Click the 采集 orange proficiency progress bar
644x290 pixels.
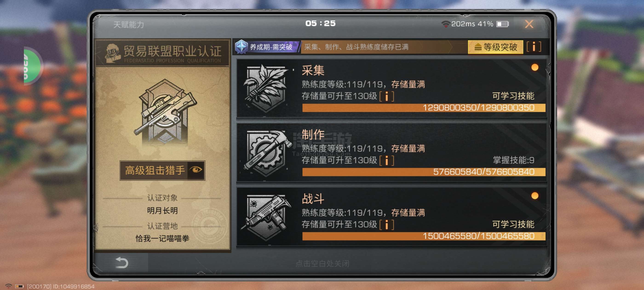coord(423,107)
